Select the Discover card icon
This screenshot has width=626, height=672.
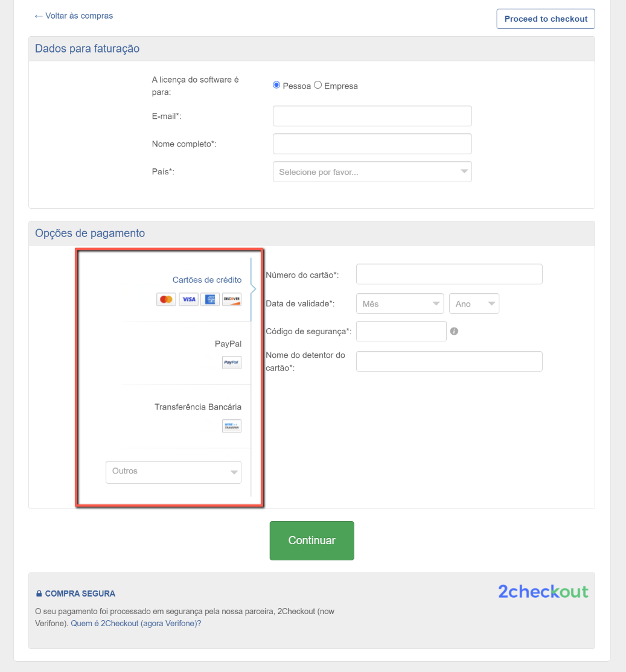point(232,299)
